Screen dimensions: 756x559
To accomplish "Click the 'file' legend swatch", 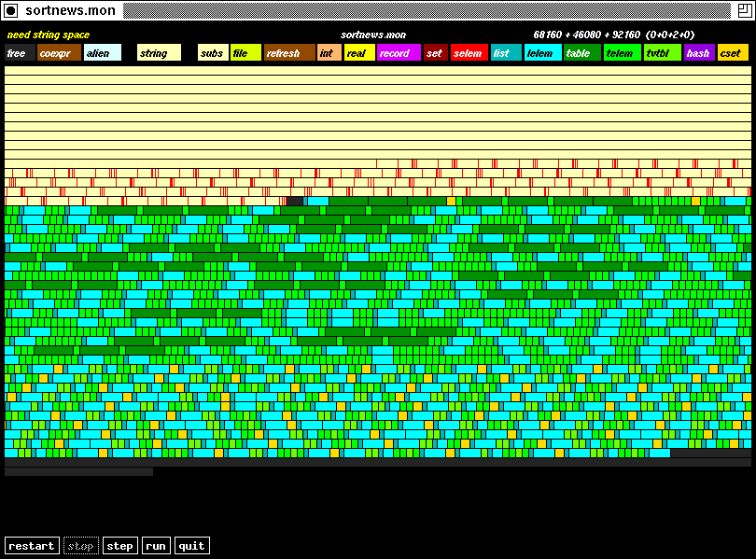I will tap(245, 53).
